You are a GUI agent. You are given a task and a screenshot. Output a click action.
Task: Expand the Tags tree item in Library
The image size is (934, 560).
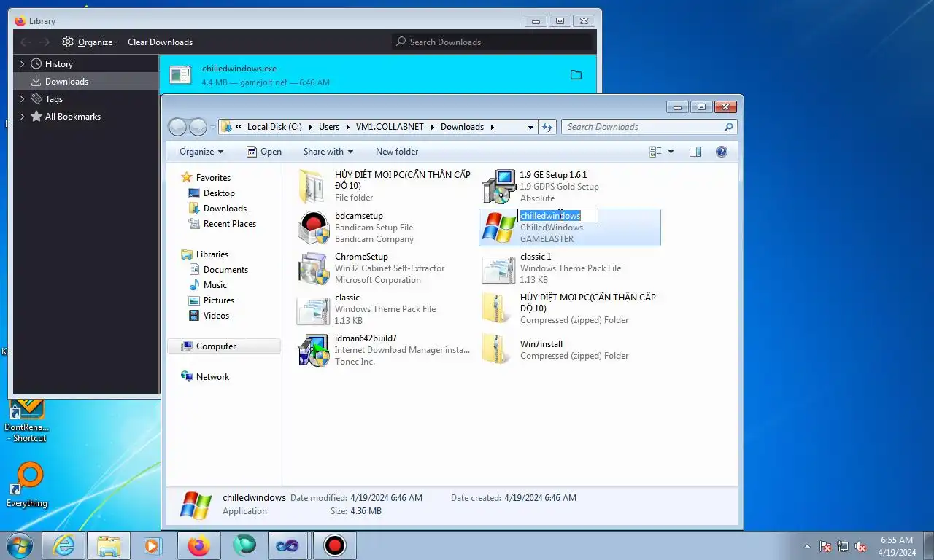[22, 99]
